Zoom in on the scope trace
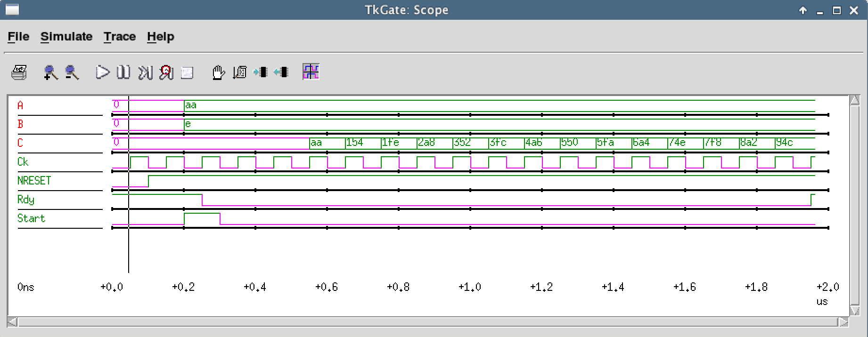868x337 pixels. pos(50,72)
